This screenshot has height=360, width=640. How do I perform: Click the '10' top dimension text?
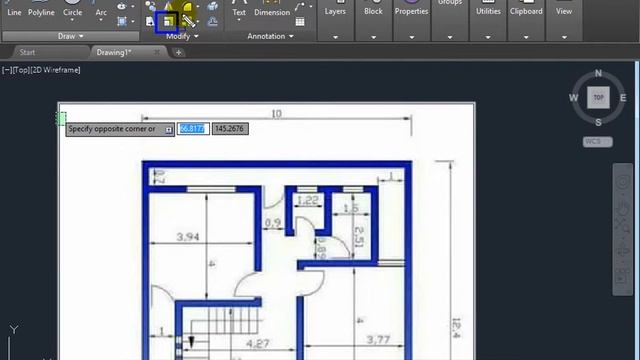pyautogui.click(x=276, y=113)
